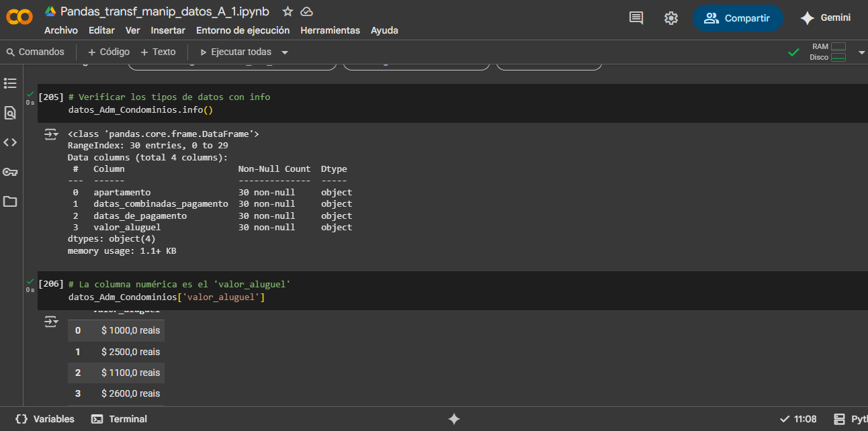Screen dimensions: 868x431
Task: Open the secrets key sidebar icon
Action: pyautogui.click(x=10, y=172)
